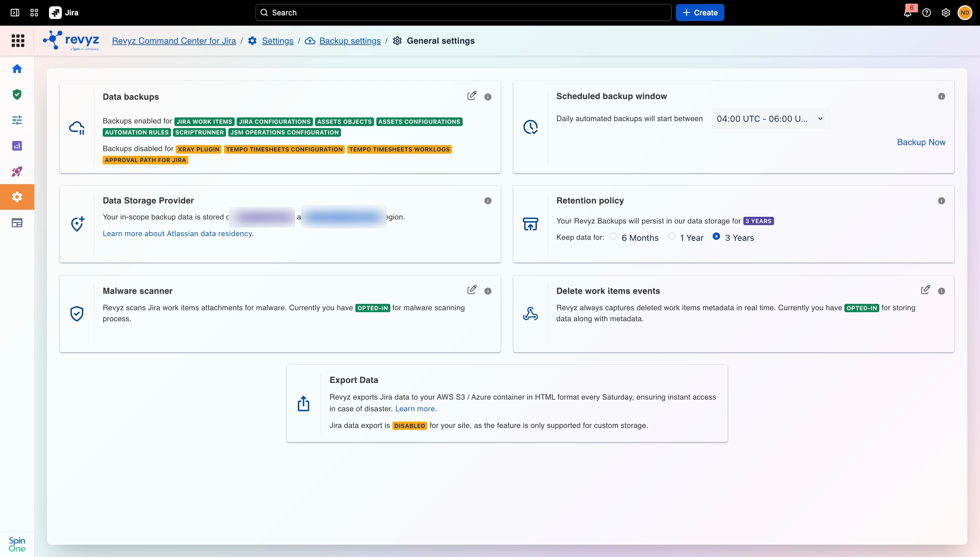Click the SCRIPTRUNNER tag

click(199, 132)
